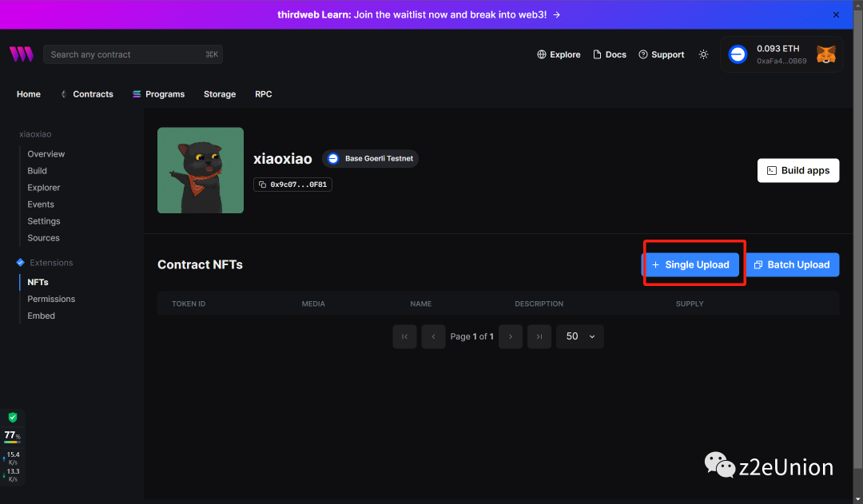This screenshot has height=504, width=863.
Task: Switch to the Storage tab
Action: tap(219, 93)
